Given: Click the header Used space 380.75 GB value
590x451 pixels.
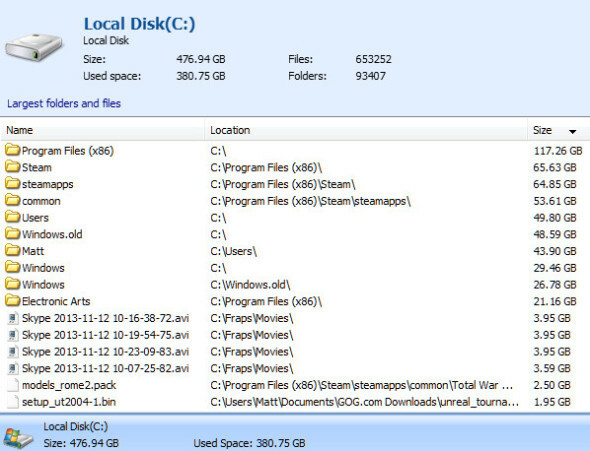Looking at the screenshot, I should [x=201, y=76].
